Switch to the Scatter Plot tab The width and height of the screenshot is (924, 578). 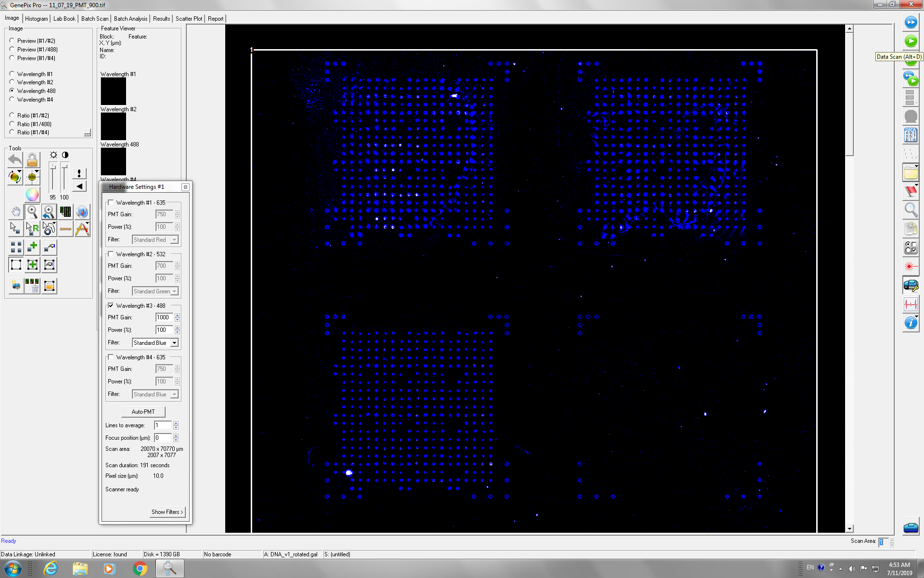tap(189, 19)
